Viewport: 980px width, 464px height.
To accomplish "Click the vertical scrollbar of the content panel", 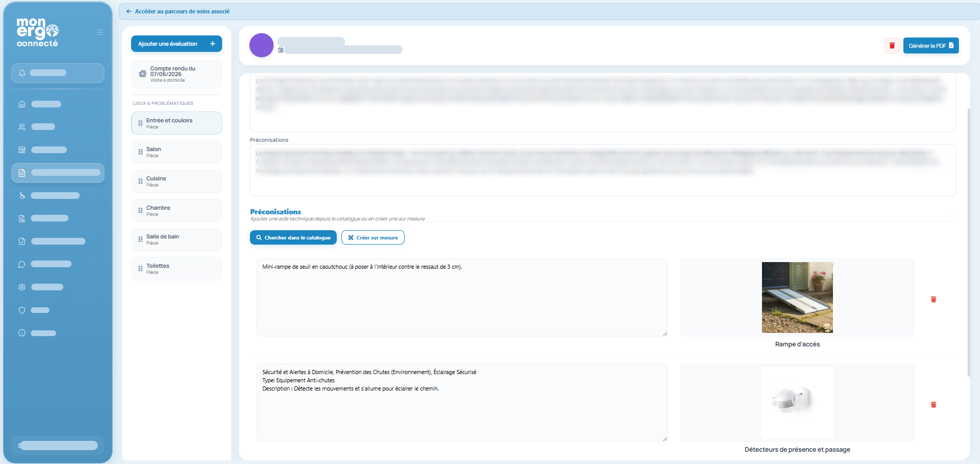I will point(969,242).
